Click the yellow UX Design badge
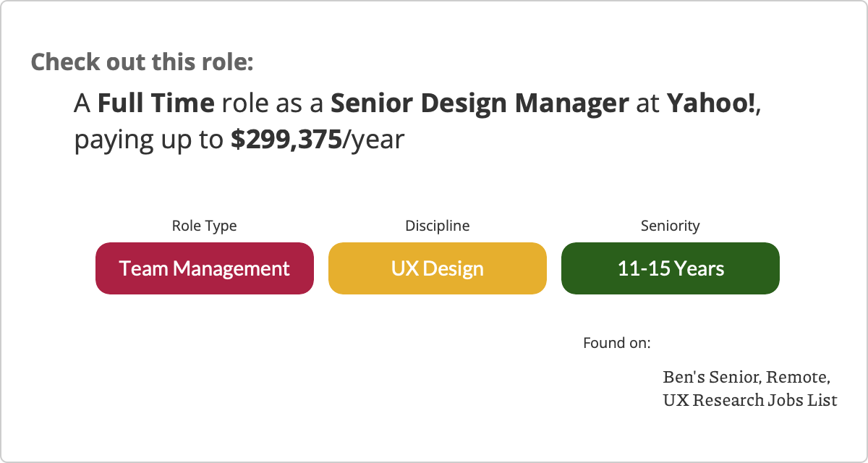 [x=438, y=268]
